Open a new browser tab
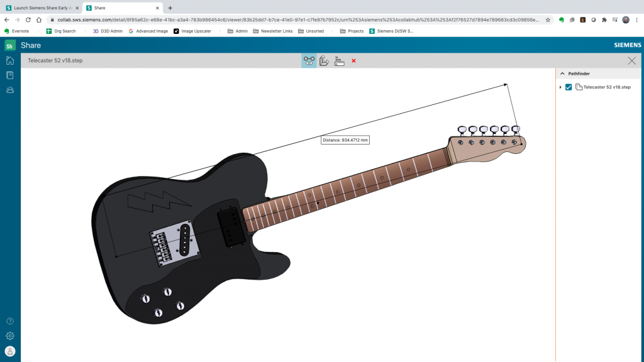644x362 pixels. [x=170, y=8]
